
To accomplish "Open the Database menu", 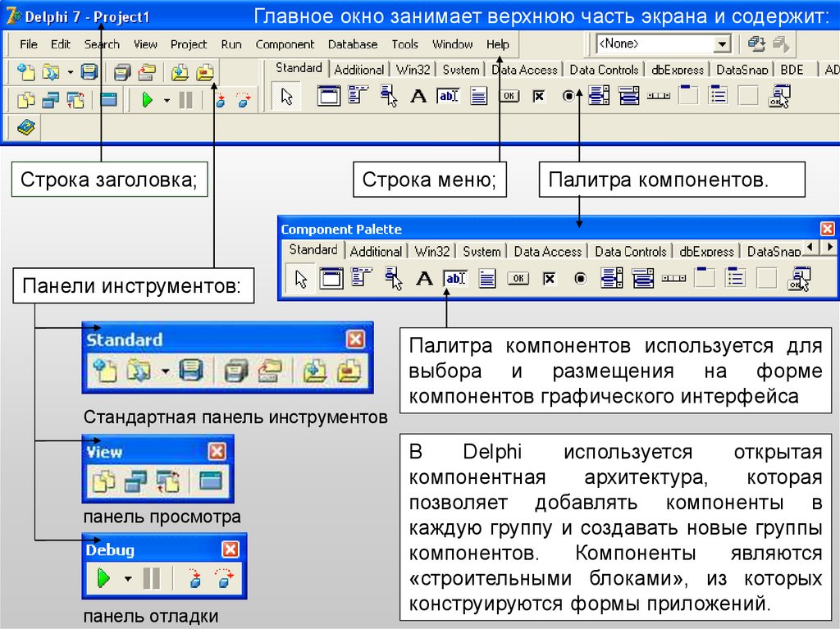I will pos(353,44).
